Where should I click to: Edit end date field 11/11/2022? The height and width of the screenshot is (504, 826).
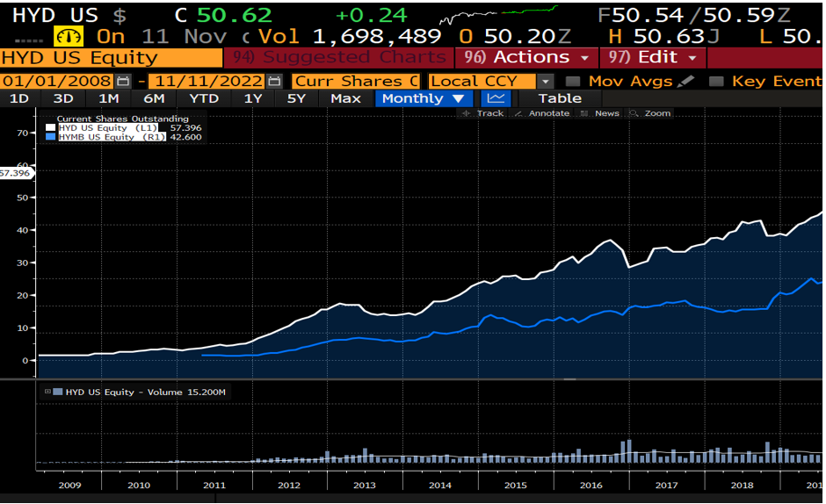207,81
